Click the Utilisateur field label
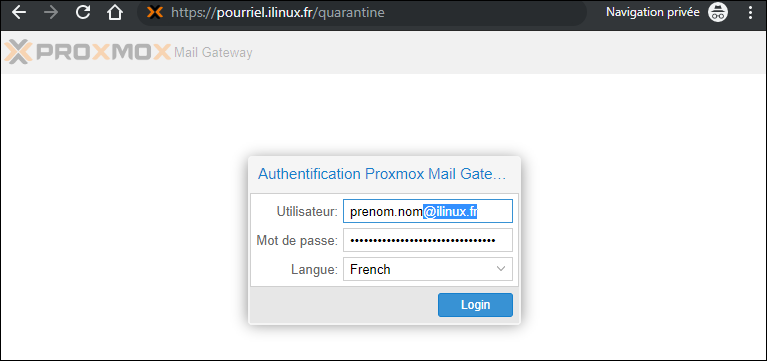Image resolution: width=767 pixels, height=361 pixels. click(x=307, y=212)
